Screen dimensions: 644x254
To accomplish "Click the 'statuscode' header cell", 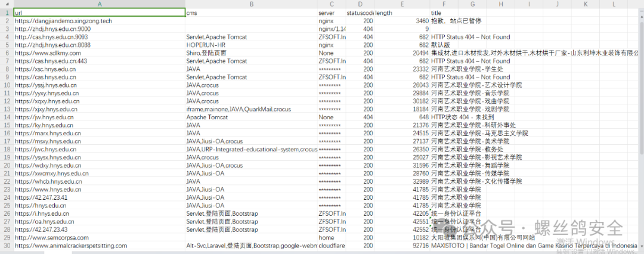I will click(x=360, y=13).
